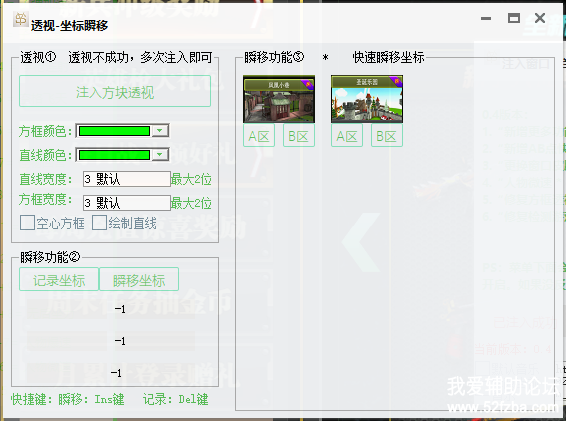Enable the 空心方框 checkbox
Screen dimensions: 566x421
(x=27, y=223)
